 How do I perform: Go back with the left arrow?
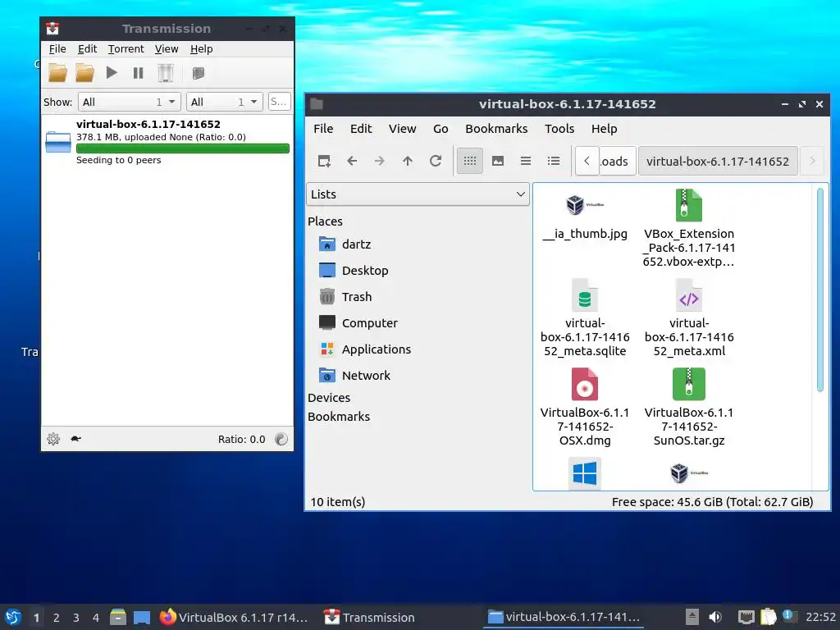352,161
